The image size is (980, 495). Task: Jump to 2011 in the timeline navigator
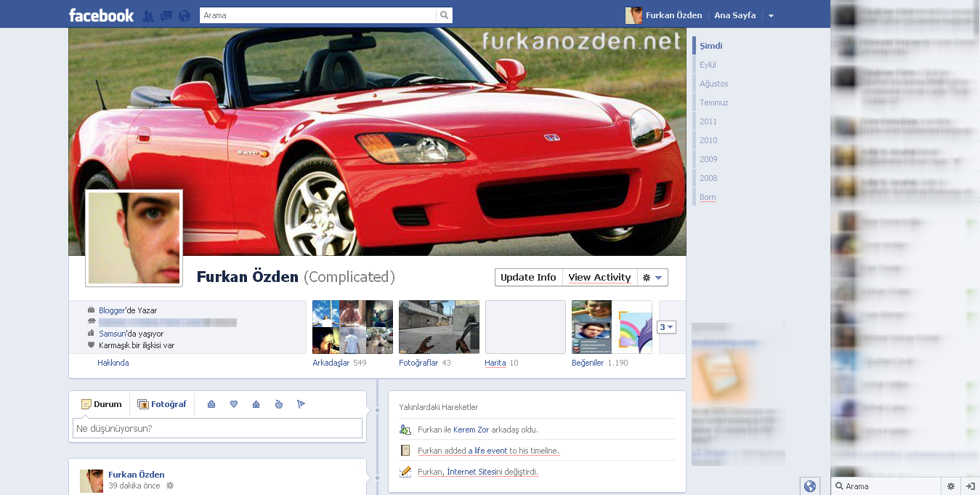coord(708,121)
